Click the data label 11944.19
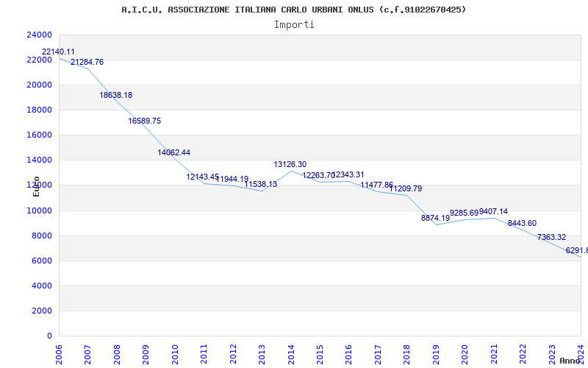 232,179
